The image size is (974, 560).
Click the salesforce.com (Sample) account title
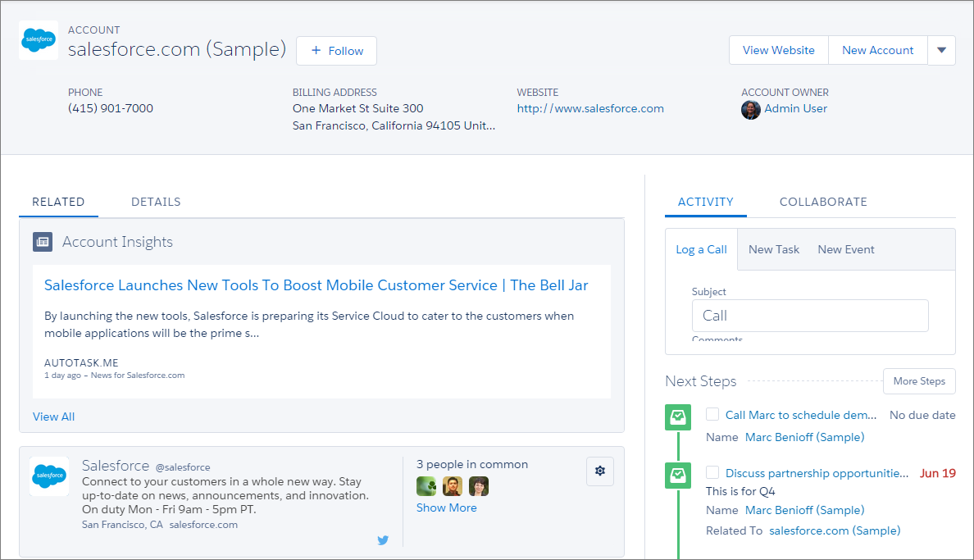(x=177, y=48)
